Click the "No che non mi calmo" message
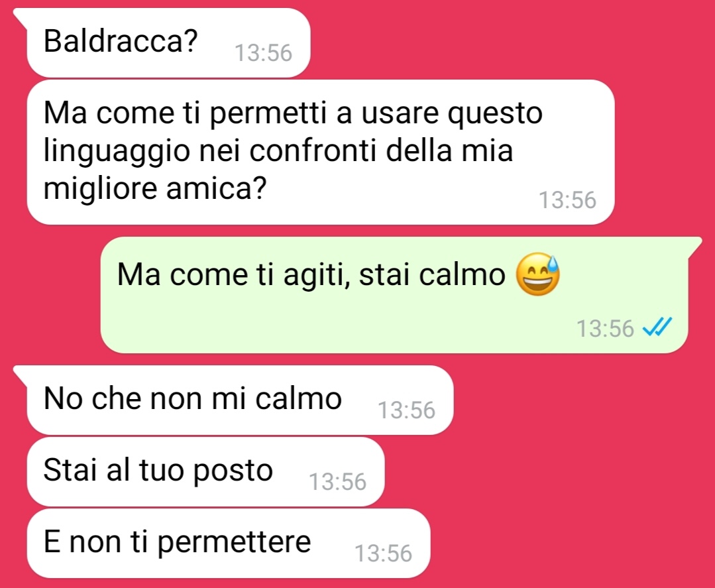Screen dimensions: 715x588 click(241, 400)
